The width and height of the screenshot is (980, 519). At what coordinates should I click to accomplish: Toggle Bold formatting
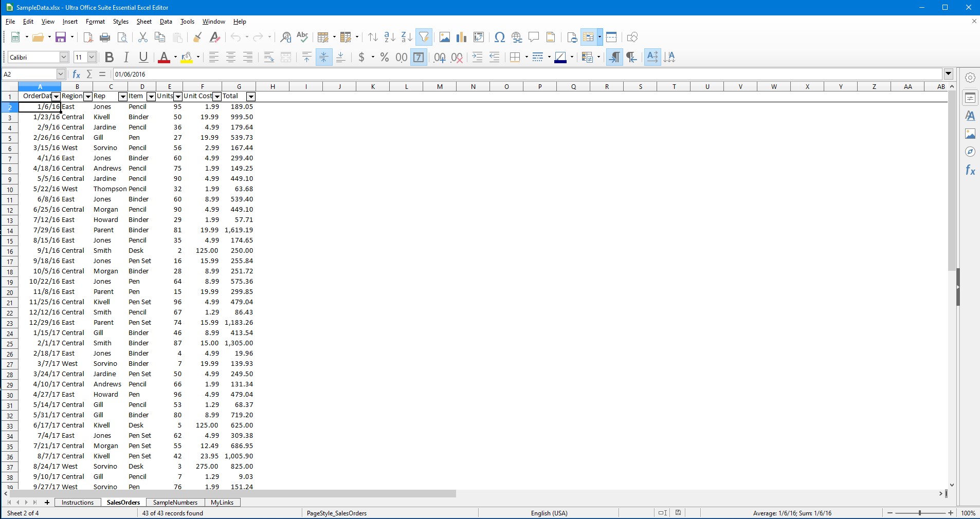pyautogui.click(x=109, y=57)
